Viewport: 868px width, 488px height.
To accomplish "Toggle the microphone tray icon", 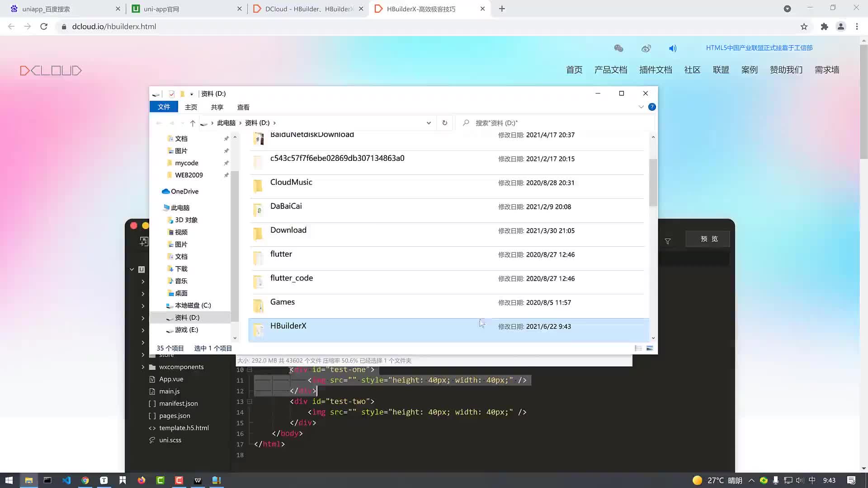I will [x=776, y=480].
